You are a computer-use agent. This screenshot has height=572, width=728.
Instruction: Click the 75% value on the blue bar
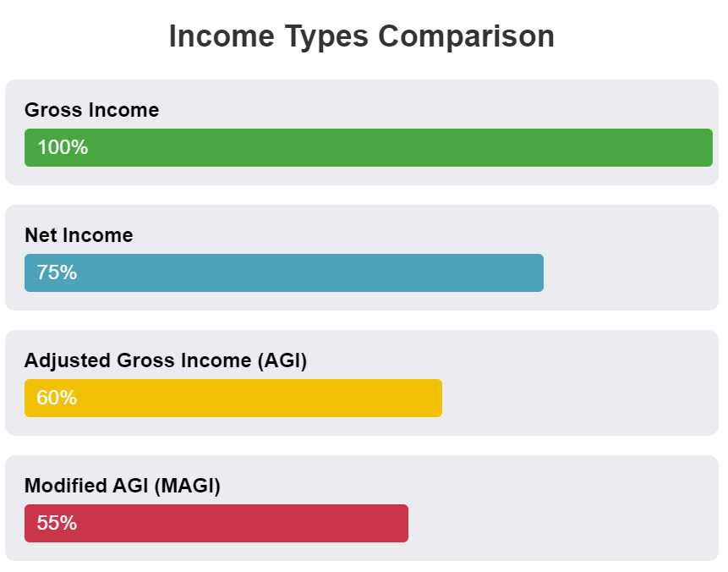pyautogui.click(x=57, y=273)
